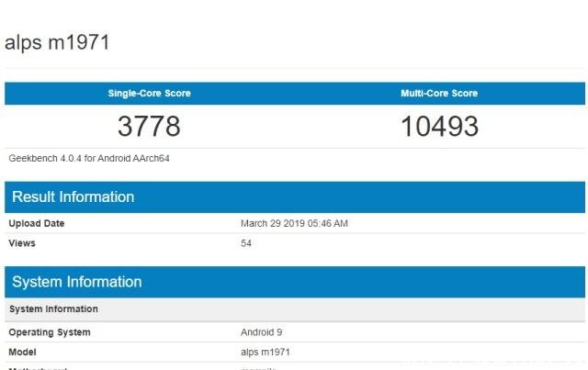588x370 pixels.
Task: Click the multi-core score 10493
Action: pyautogui.click(x=438, y=126)
